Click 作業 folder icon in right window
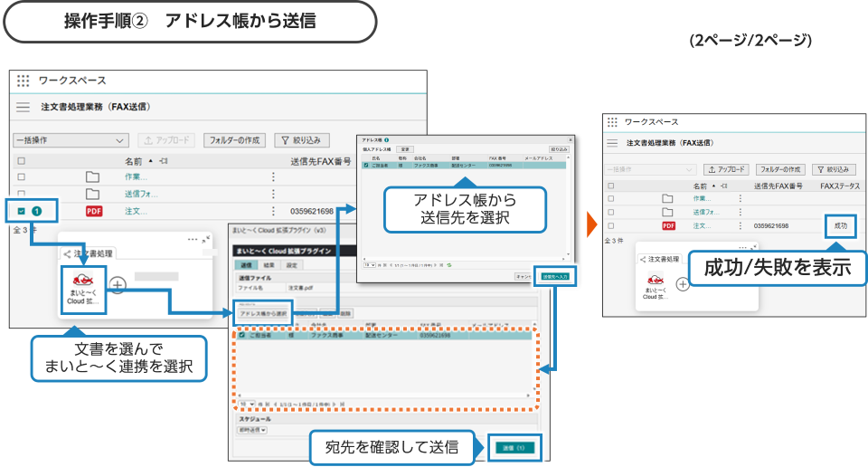The image size is (868, 467). pos(667,198)
